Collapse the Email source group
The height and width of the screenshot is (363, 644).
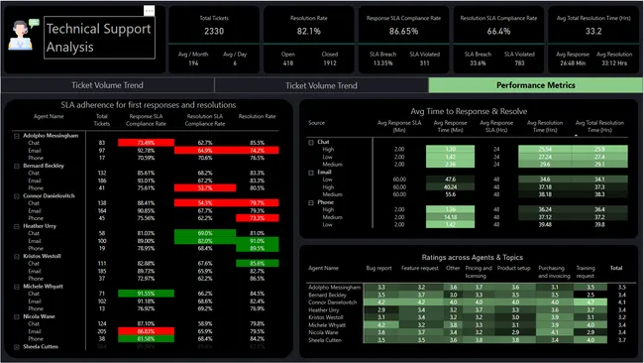pos(311,173)
